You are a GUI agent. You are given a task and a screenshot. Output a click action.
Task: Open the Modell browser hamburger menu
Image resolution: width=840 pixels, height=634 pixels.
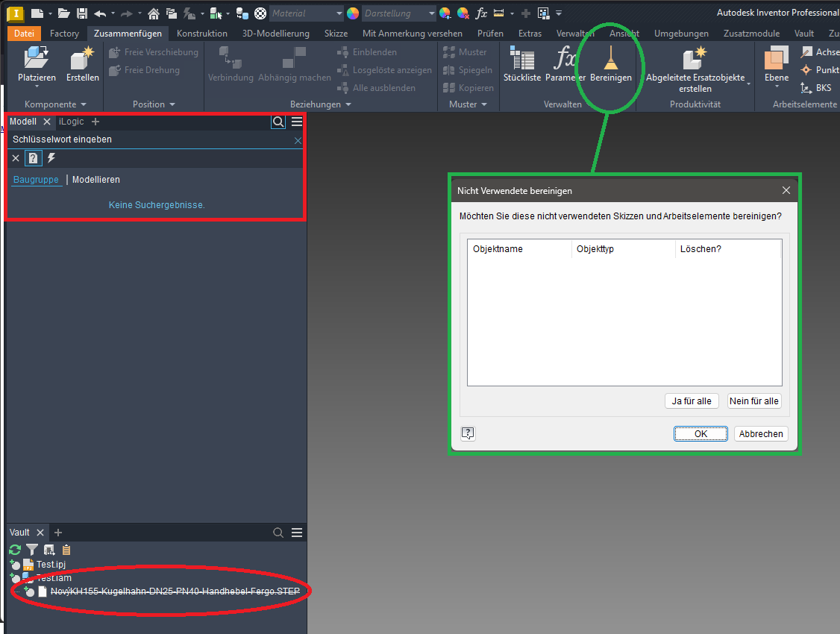[297, 122]
